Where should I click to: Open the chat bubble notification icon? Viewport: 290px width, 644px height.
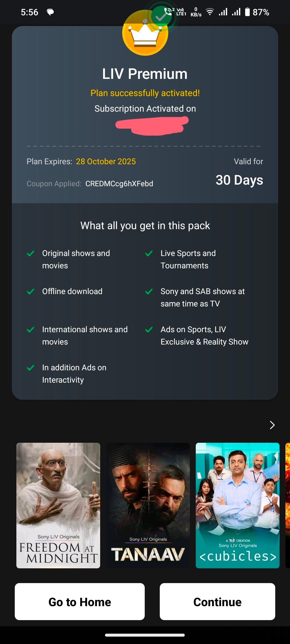point(50,12)
